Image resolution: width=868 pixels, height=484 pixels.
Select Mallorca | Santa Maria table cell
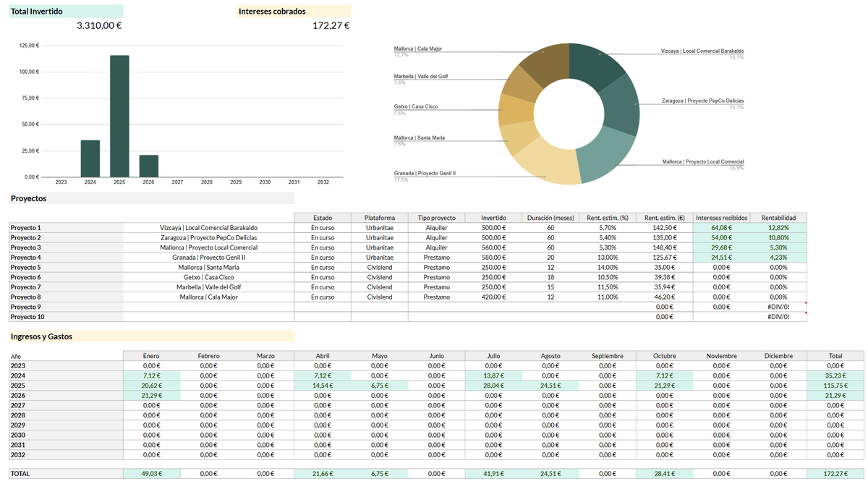208,268
